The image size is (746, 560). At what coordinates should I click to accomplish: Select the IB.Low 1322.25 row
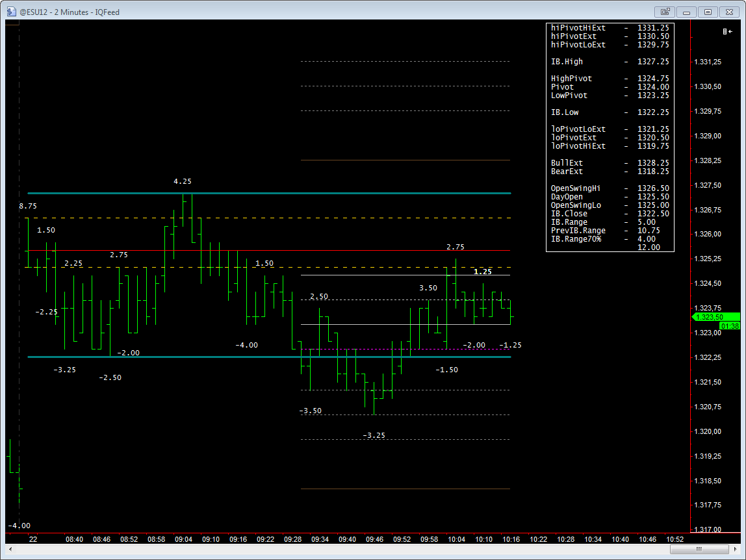[610, 112]
